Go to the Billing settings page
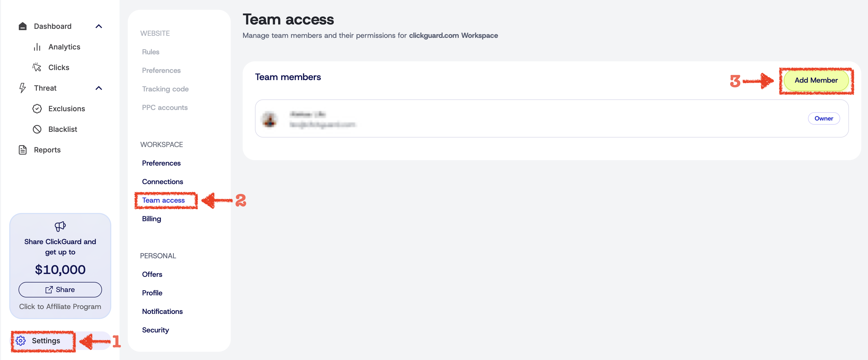 152,219
